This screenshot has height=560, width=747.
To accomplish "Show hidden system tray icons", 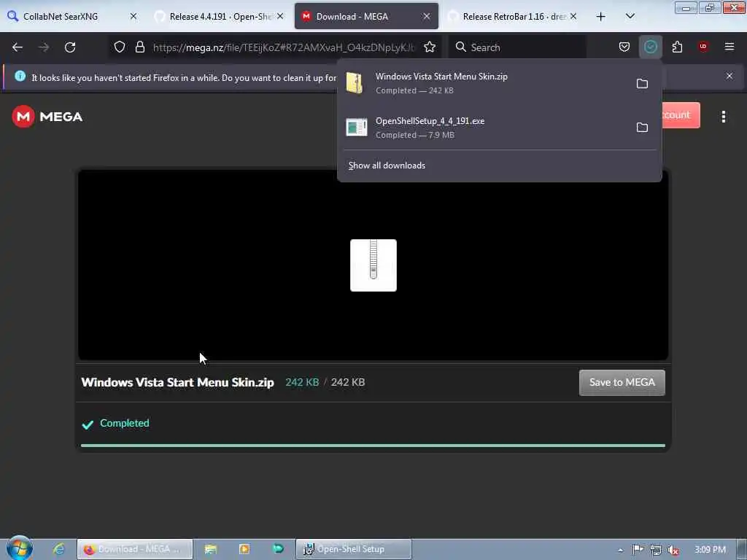I will point(620,550).
